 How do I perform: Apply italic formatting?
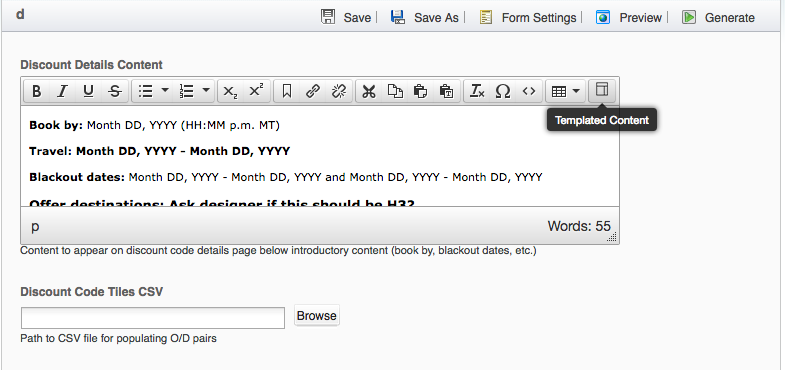click(62, 91)
